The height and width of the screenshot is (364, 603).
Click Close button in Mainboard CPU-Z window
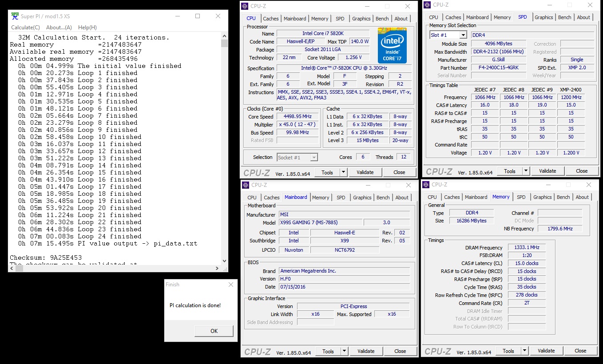click(400, 351)
